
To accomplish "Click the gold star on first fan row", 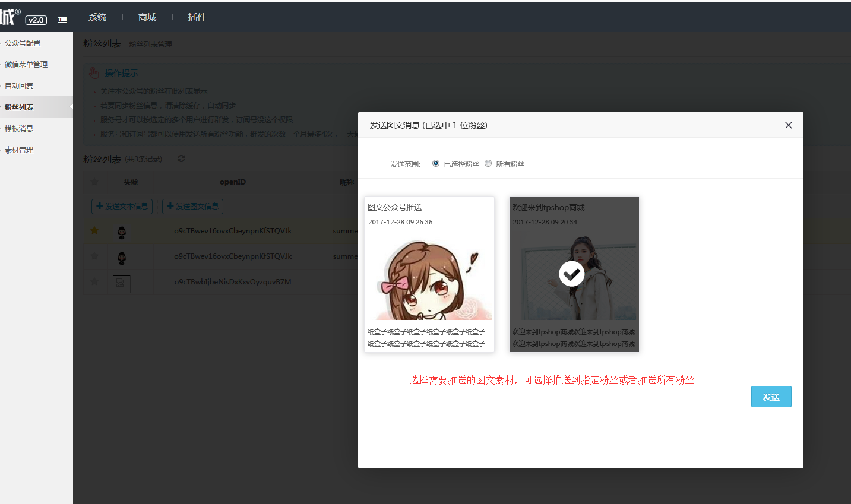I will 94,230.
